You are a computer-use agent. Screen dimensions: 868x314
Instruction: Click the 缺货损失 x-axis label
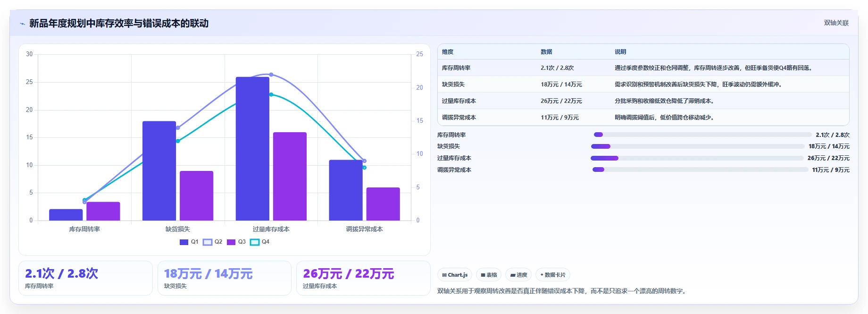[x=178, y=229]
